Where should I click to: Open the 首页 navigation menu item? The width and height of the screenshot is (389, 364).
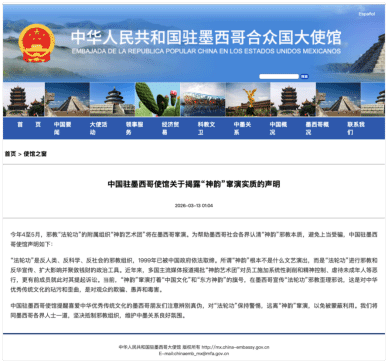point(29,124)
